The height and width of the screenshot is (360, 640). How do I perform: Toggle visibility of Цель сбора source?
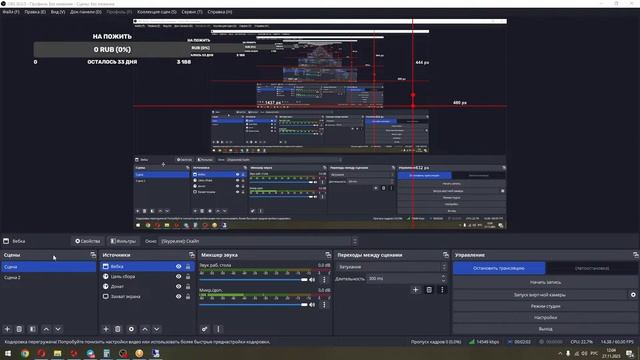tap(178, 276)
